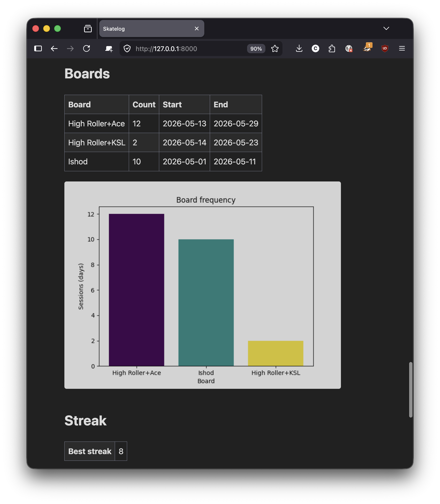Click end date 2026-05-23
This screenshot has height=504, width=440.
236,143
